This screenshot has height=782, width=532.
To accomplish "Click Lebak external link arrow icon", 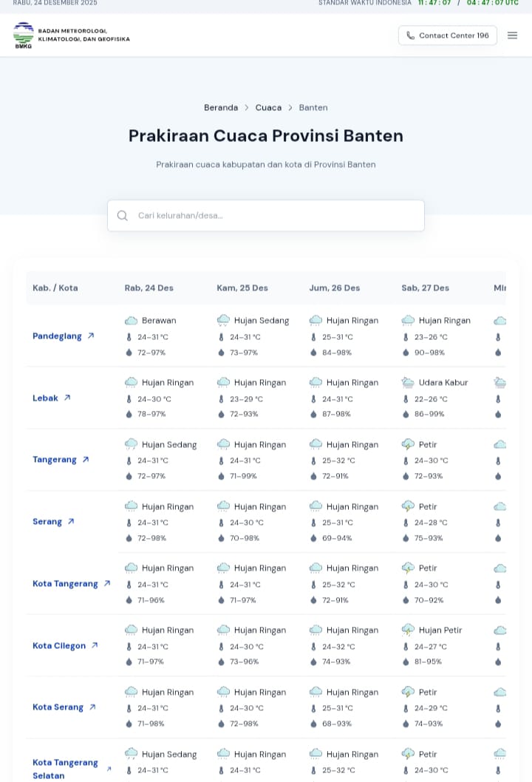I will [x=67, y=398].
